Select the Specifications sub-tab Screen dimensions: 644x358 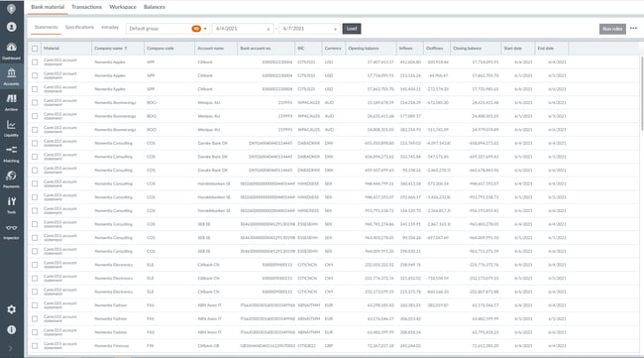tap(79, 27)
